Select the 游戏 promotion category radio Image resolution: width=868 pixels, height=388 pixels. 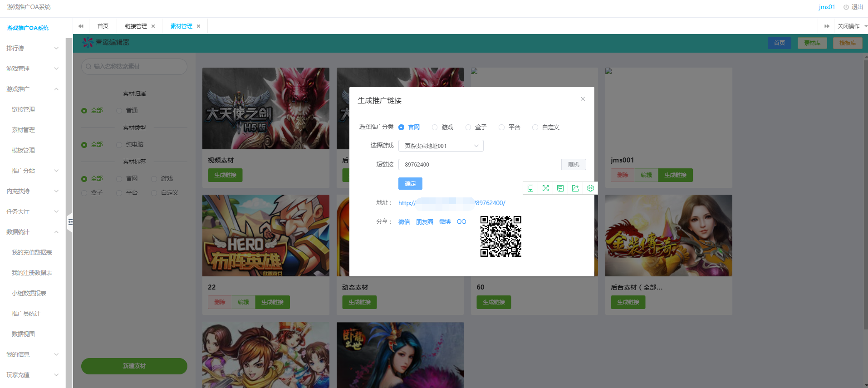pyautogui.click(x=435, y=128)
